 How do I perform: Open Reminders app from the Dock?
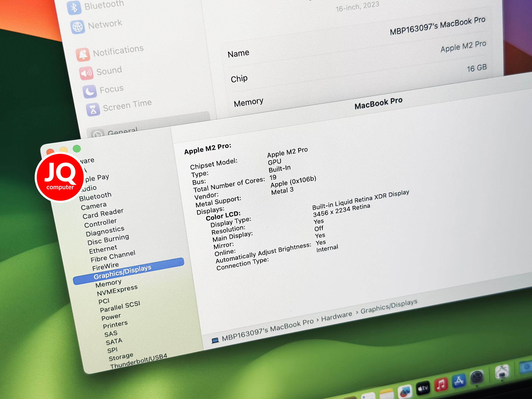[368, 396]
